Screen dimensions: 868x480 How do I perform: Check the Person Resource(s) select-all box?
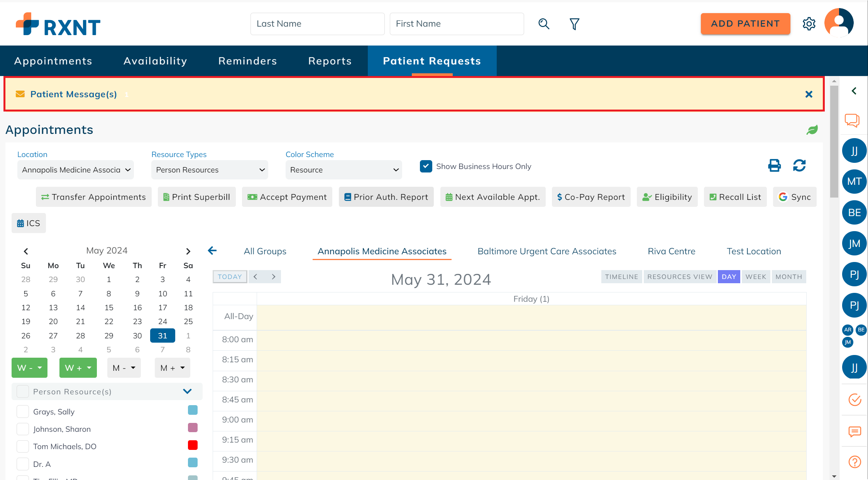23,391
